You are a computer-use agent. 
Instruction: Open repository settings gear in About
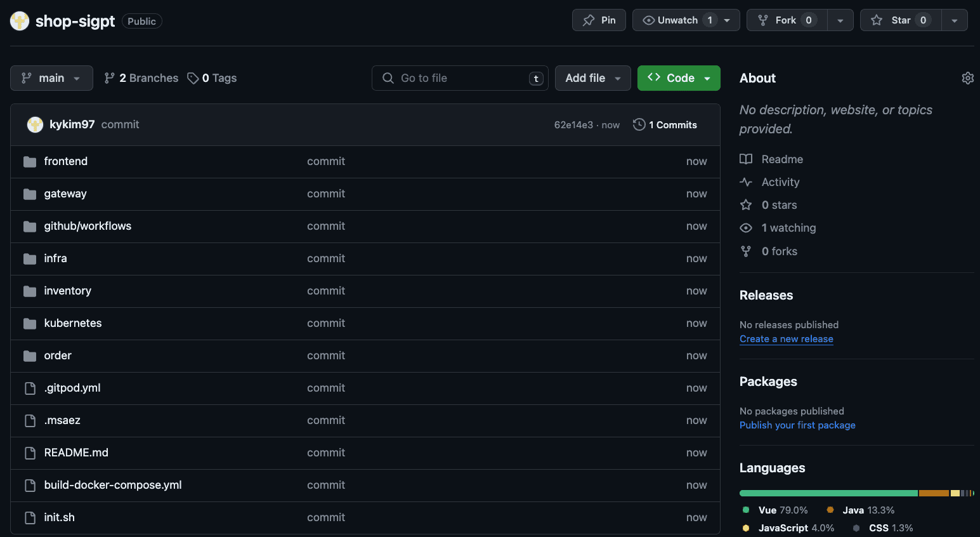pyautogui.click(x=968, y=78)
